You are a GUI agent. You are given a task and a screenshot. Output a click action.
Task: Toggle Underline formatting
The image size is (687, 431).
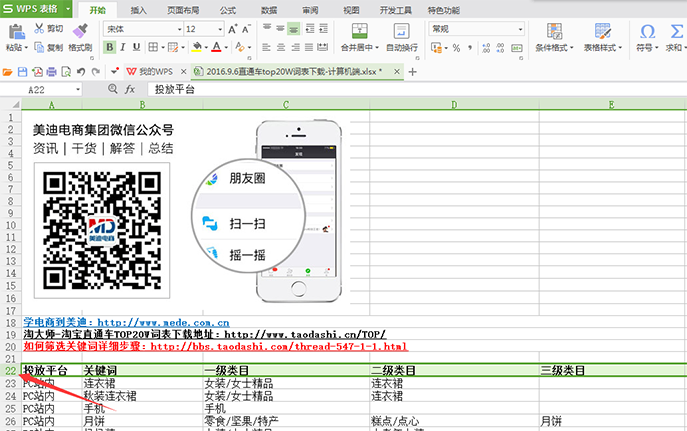[x=136, y=47]
